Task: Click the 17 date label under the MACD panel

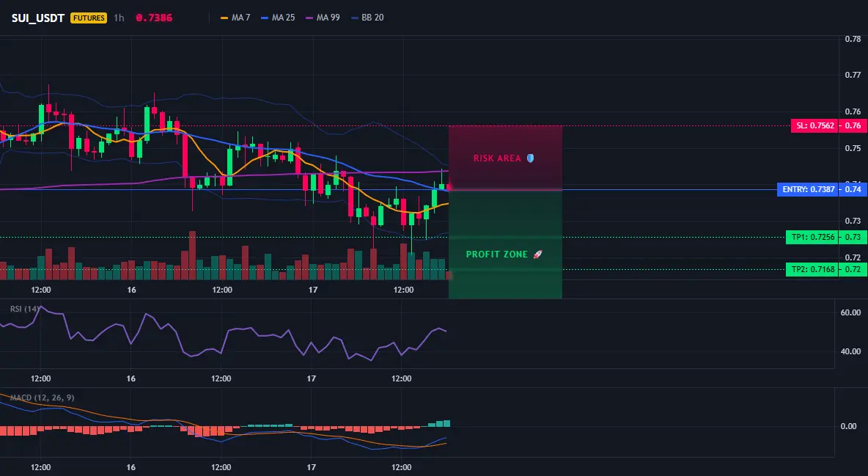Action: [311, 467]
